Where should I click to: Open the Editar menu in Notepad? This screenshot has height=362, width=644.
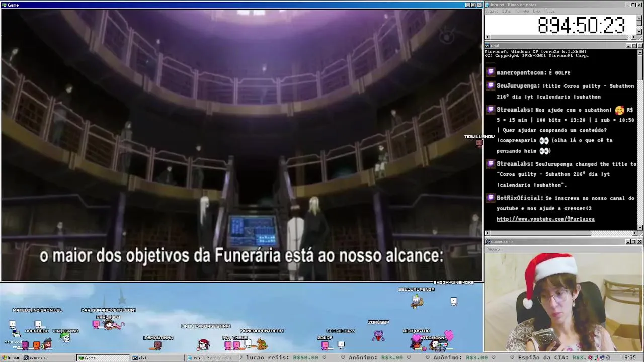507,11
